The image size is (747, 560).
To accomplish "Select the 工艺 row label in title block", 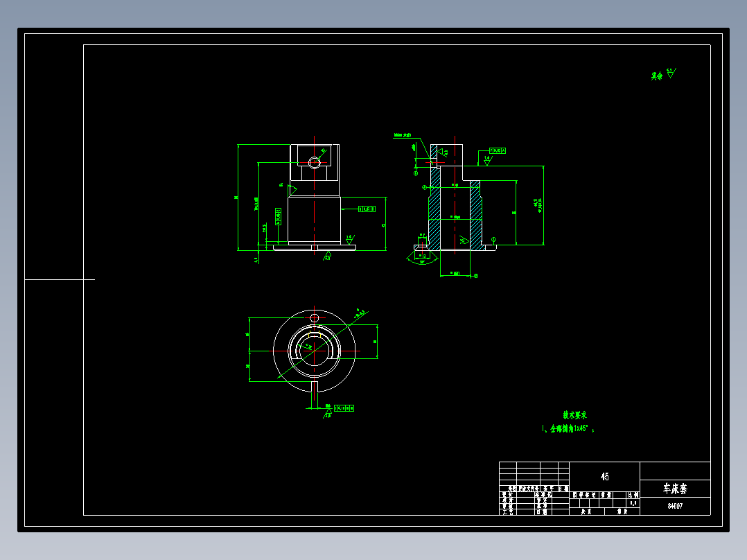I will tap(508, 512).
